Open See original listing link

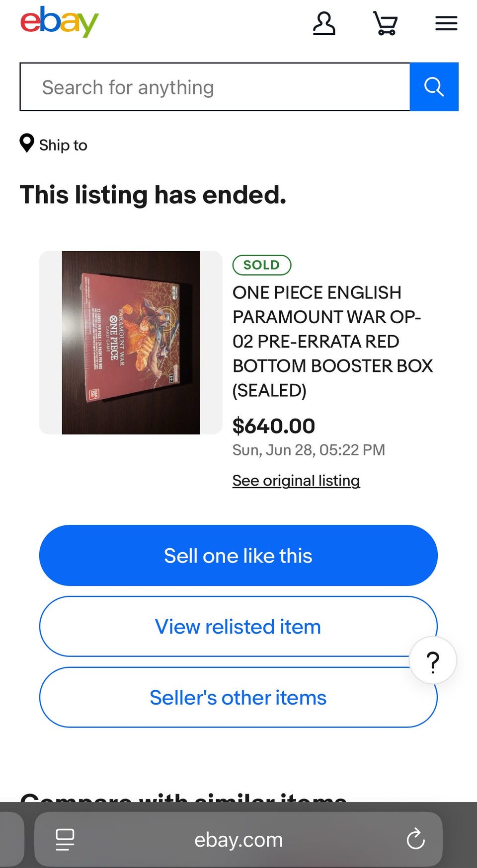point(296,480)
